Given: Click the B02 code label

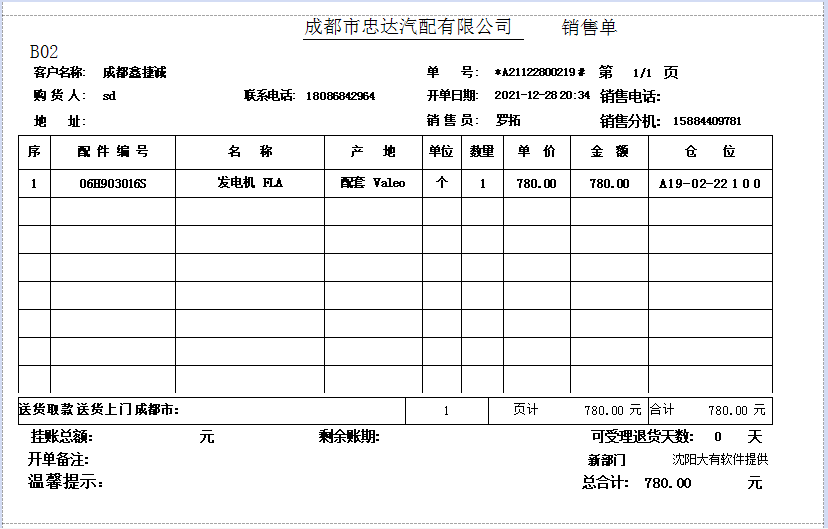Looking at the screenshot, I should click(x=46, y=51).
